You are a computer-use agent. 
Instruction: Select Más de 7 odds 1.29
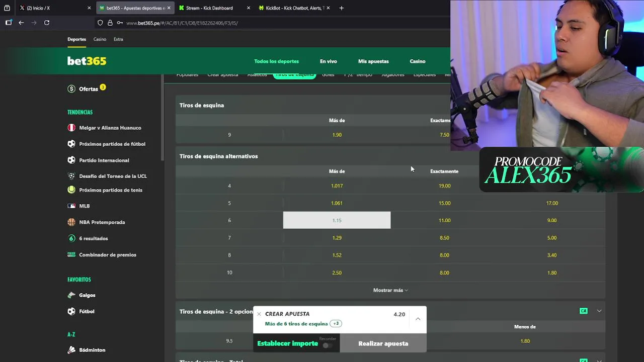click(x=337, y=238)
